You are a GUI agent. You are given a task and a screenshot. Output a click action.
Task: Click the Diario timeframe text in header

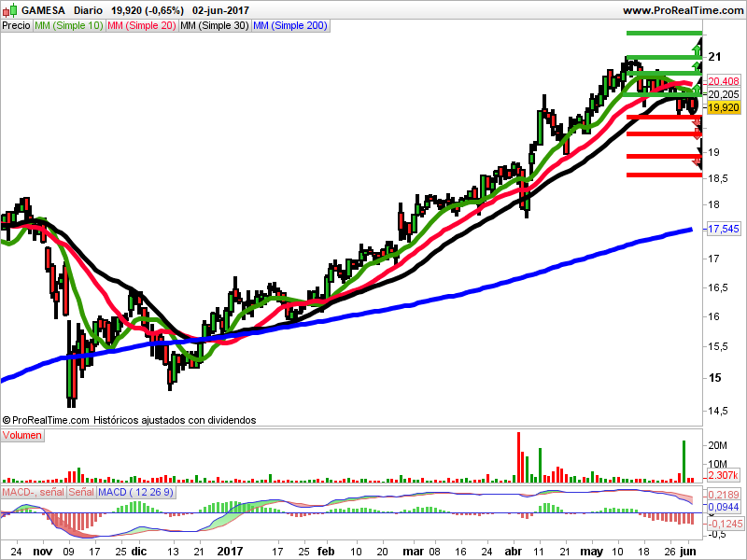point(88,10)
